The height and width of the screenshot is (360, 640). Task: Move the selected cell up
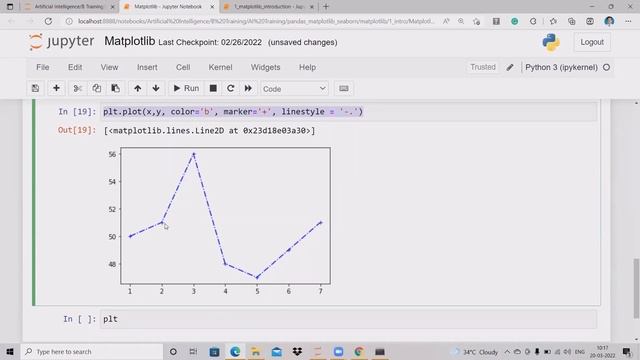click(x=138, y=89)
